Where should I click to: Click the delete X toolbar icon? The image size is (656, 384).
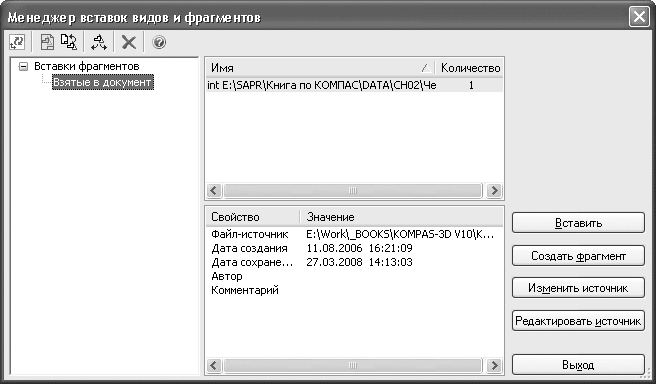(128, 42)
